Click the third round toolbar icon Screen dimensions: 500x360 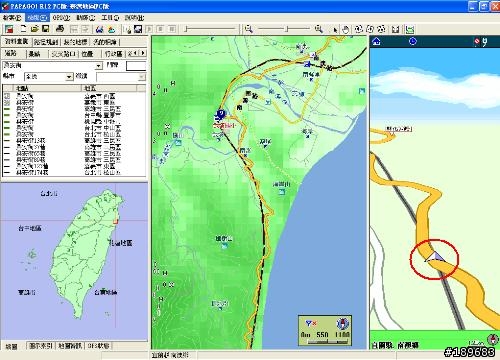click(x=382, y=29)
